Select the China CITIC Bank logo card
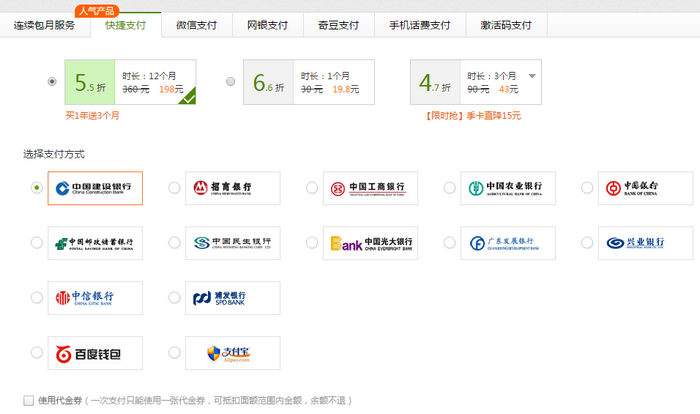 [95, 298]
